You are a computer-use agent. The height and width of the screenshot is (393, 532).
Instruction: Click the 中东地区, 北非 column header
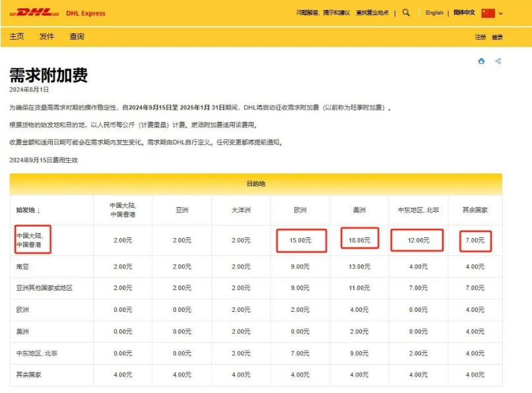coord(418,210)
